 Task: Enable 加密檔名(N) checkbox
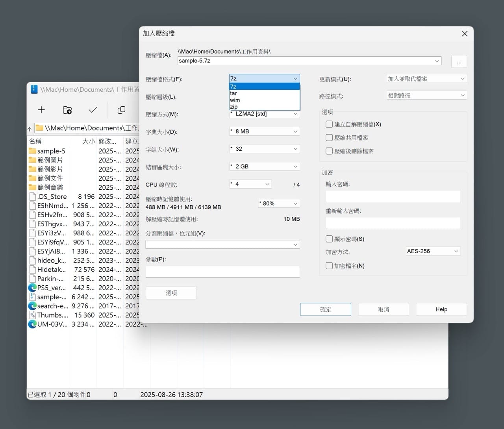(329, 266)
